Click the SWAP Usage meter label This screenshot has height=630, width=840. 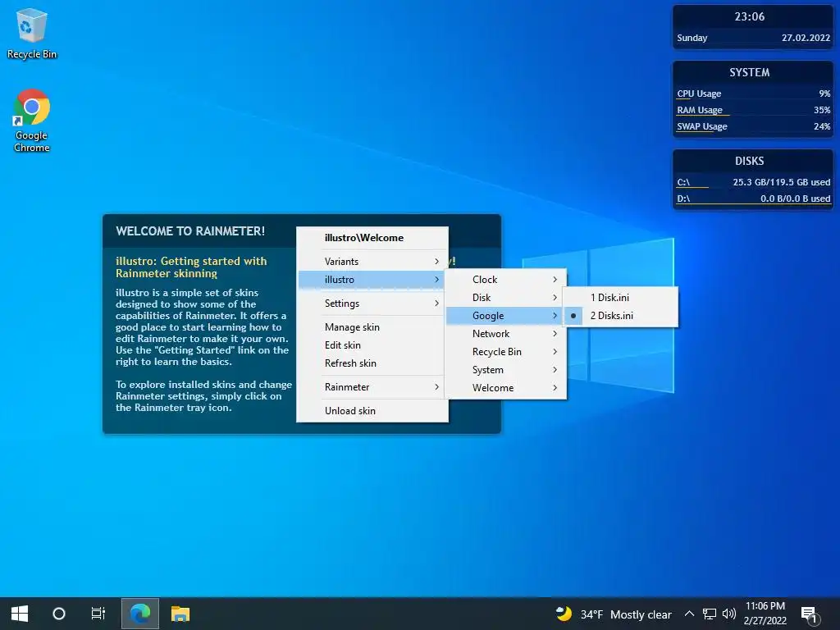pos(702,126)
